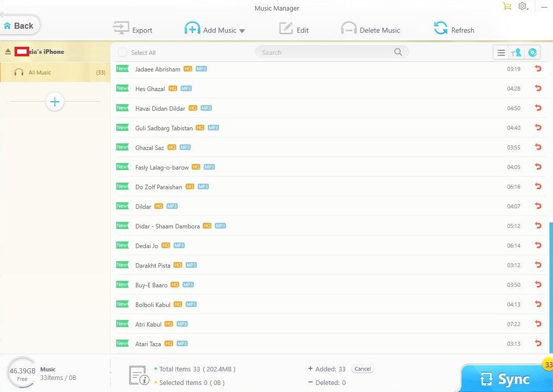This screenshot has width=553, height=392.
Task: Select the Ghazal Saz song title
Action: (x=149, y=147)
